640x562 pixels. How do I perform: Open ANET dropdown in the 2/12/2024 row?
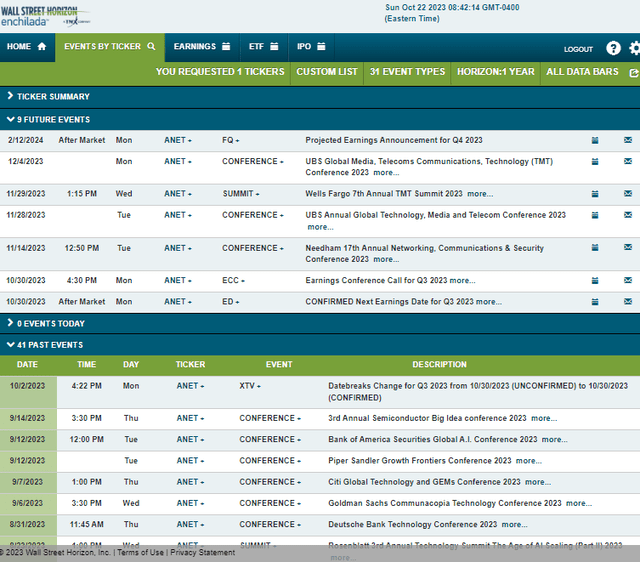[178, 140]
